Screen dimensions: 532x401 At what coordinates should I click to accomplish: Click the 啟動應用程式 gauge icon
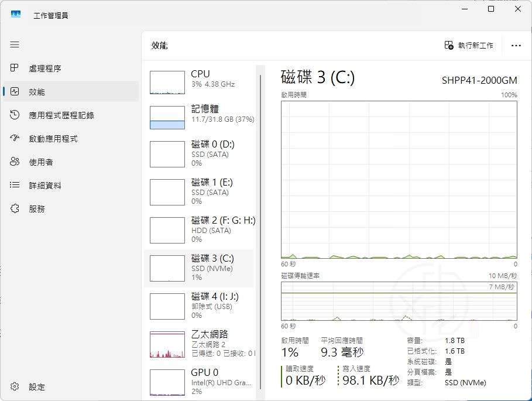click(15, 138)
